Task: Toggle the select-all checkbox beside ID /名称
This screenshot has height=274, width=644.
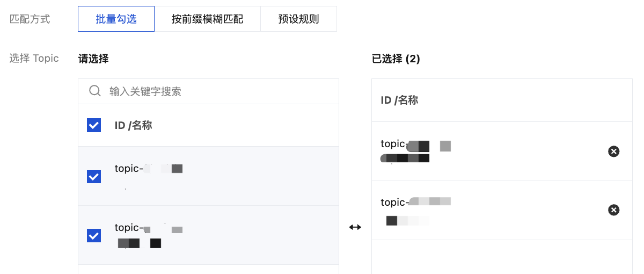Action: point(94,126)
